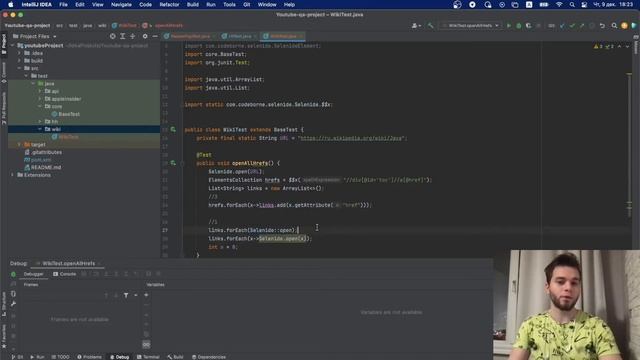Collapse the src folder
This screenshot has height=360, width=640.
pos(19,68)
